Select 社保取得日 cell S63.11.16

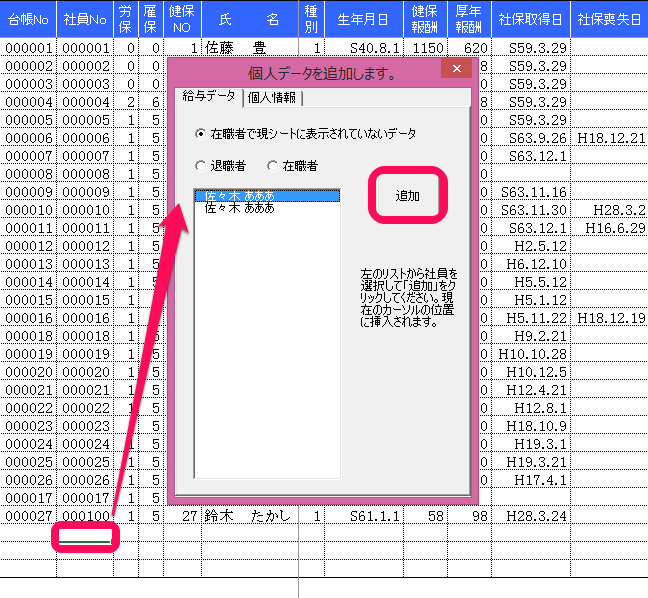point(531,192)
